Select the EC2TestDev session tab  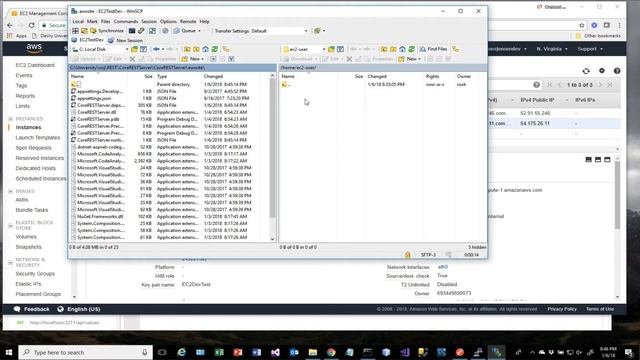pos(87,40)
